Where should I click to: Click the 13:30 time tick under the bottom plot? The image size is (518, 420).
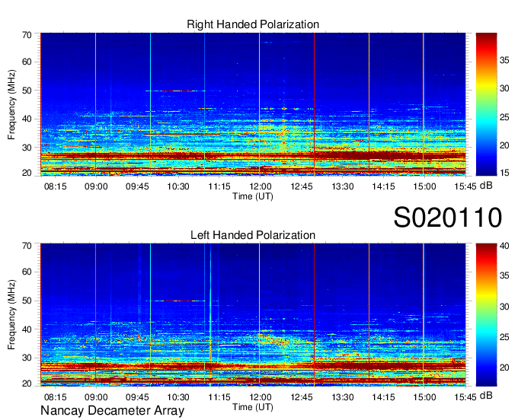tap(343, 397)
